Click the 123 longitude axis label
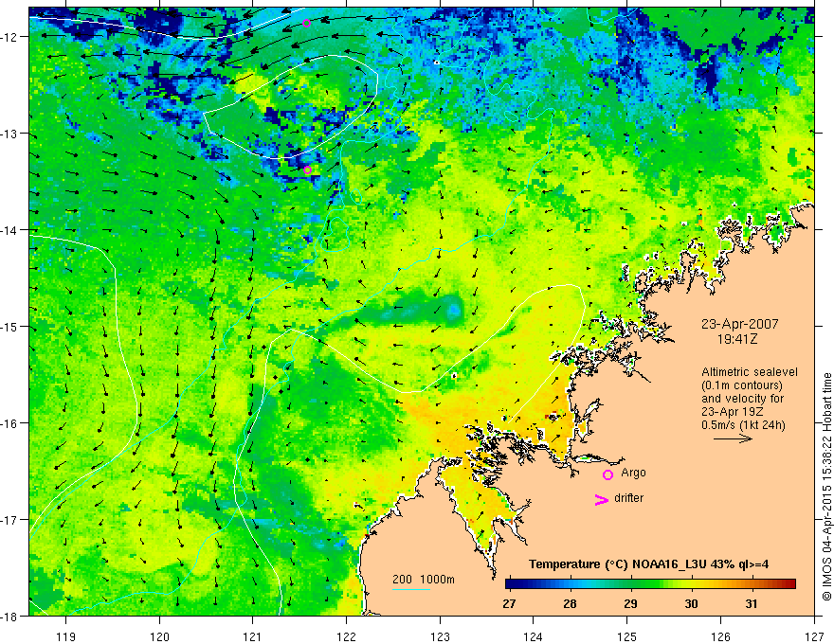Screen dimensions: 834x644 (440, 636)
